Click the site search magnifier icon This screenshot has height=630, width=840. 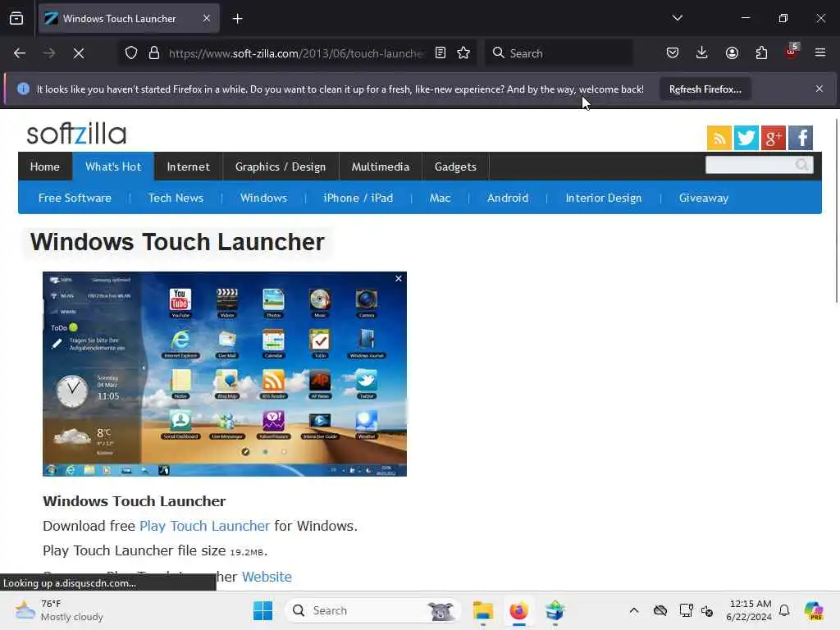pos(802,165)
